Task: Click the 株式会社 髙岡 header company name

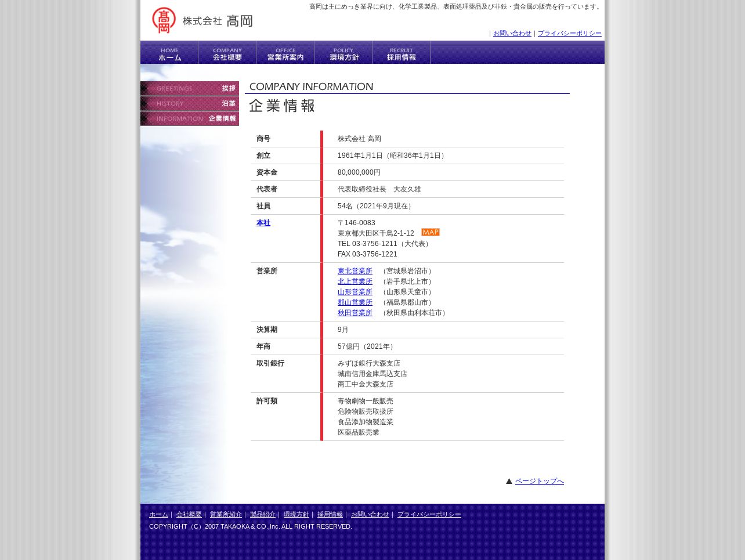Action: tap(218, 21)
